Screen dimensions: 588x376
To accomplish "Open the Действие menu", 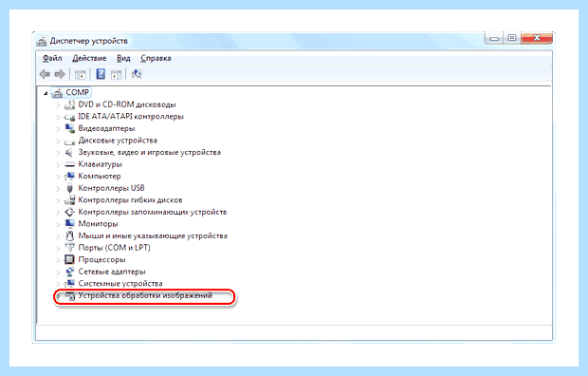I will pyautogui.click(x=89, y=58).
